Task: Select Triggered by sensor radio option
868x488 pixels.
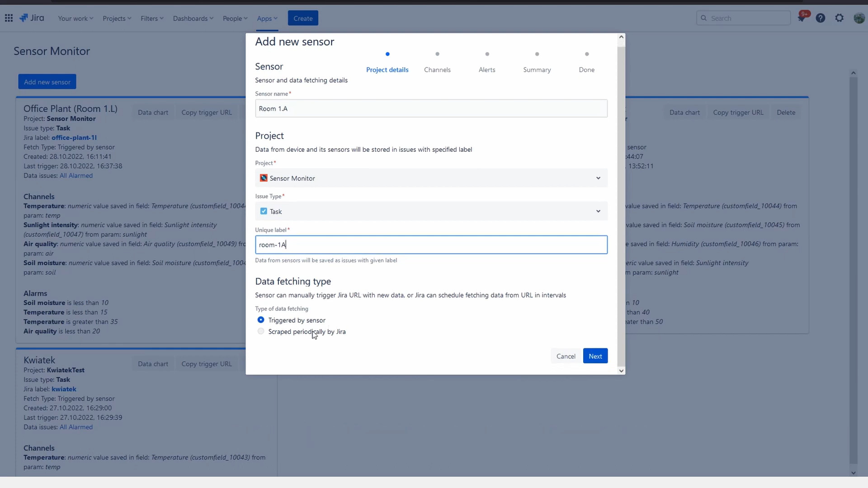Action: coord(261,320)
